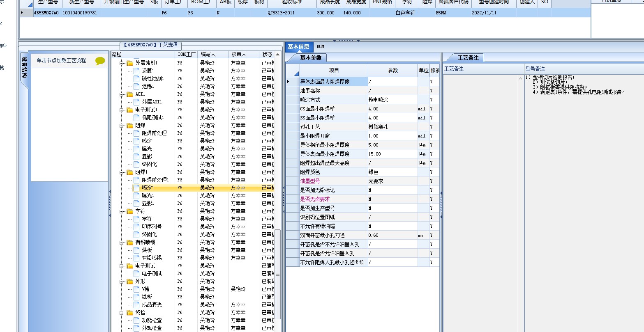The image size is (644, 332).
Task: Collapse the 阻焊1 tree node
Action: [122, 172]
